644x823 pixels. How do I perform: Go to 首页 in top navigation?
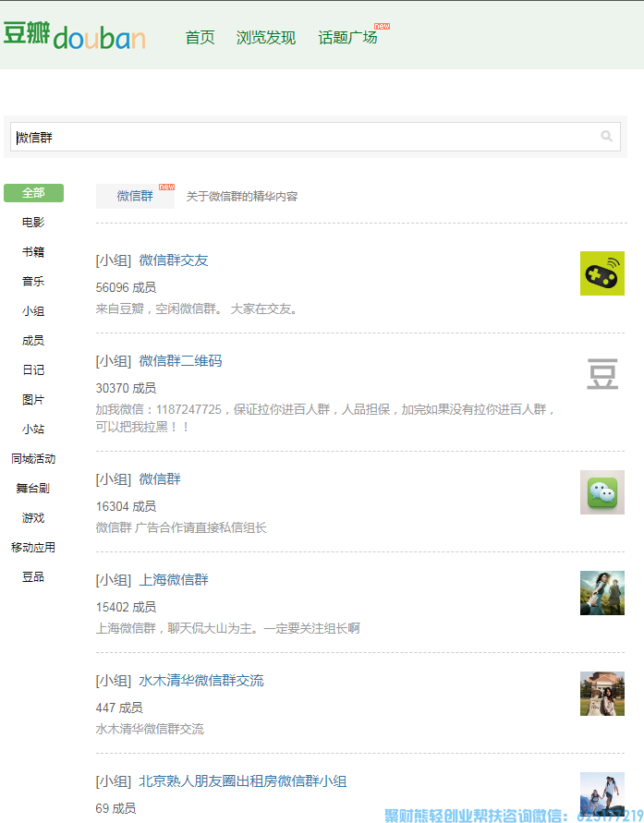point(200,38)
